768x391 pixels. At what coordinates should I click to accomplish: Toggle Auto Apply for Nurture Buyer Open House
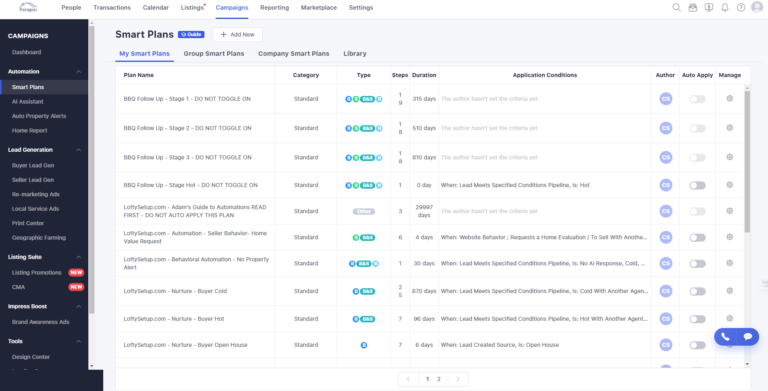697,345
